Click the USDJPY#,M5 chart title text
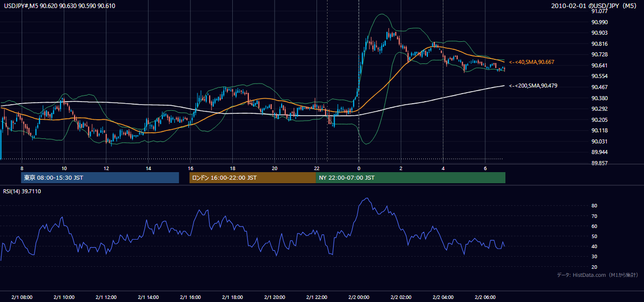The width and height of the screenshot is (644, 302). [59, 6]
